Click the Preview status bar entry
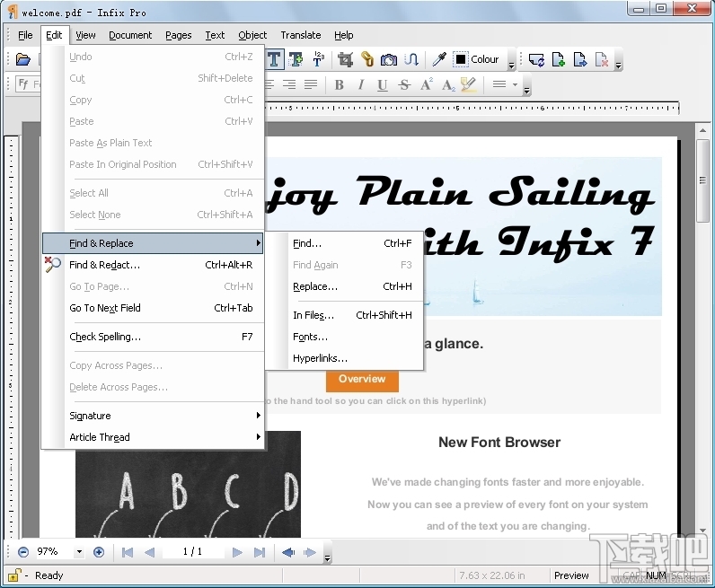The image size is (715, 588). click(571, 575)
